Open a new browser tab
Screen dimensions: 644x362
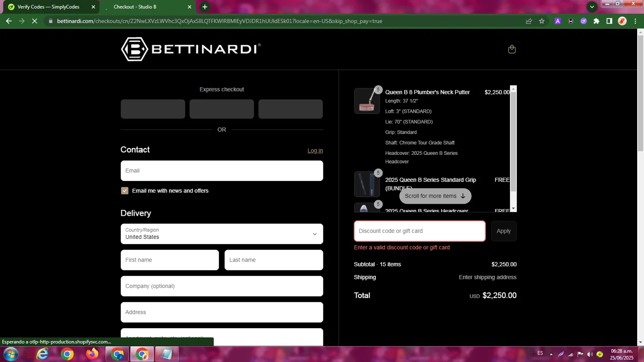[x=205, y=7]
